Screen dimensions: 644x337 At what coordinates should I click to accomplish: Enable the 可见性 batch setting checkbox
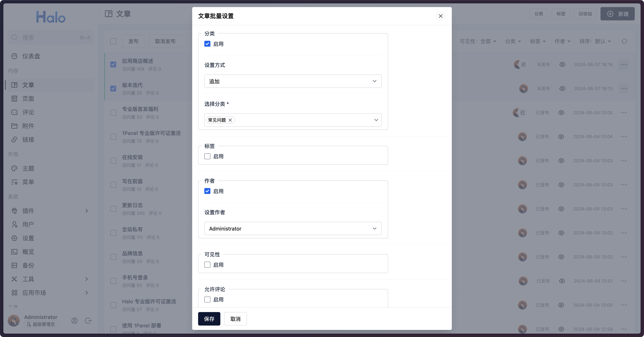click(207, 265)
